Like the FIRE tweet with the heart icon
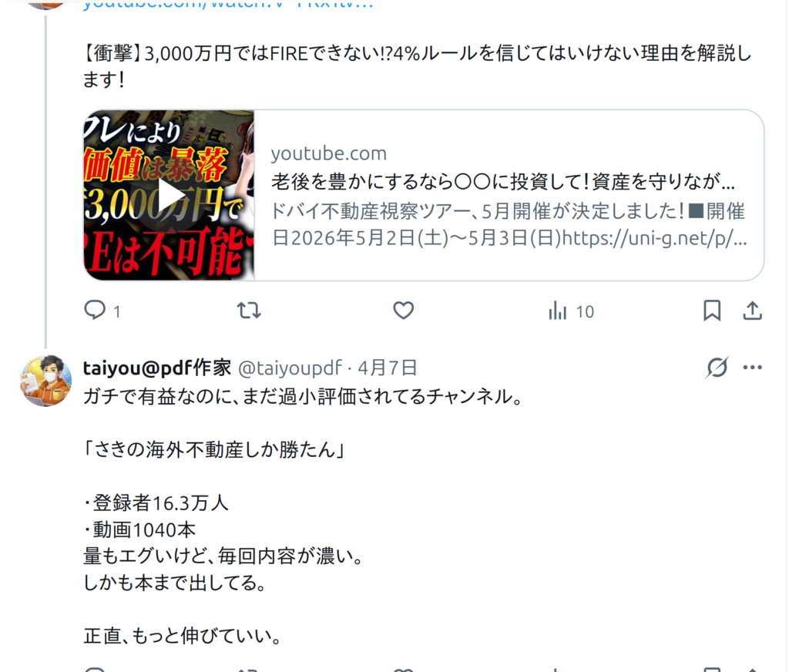This screenshot has height=672, width=789. pyautogui.click(x=404, y=311)
